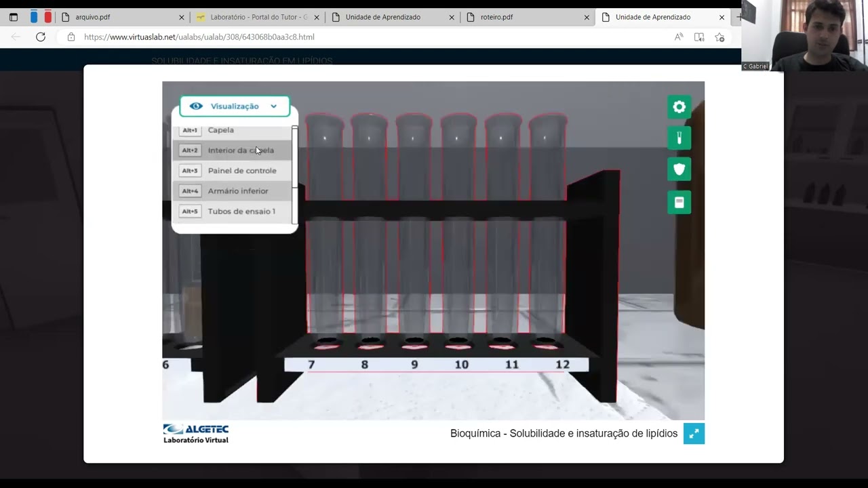This screenshot has height=488, width=868.
Task: Choose Painel de controle view
Action: point(233,171)
